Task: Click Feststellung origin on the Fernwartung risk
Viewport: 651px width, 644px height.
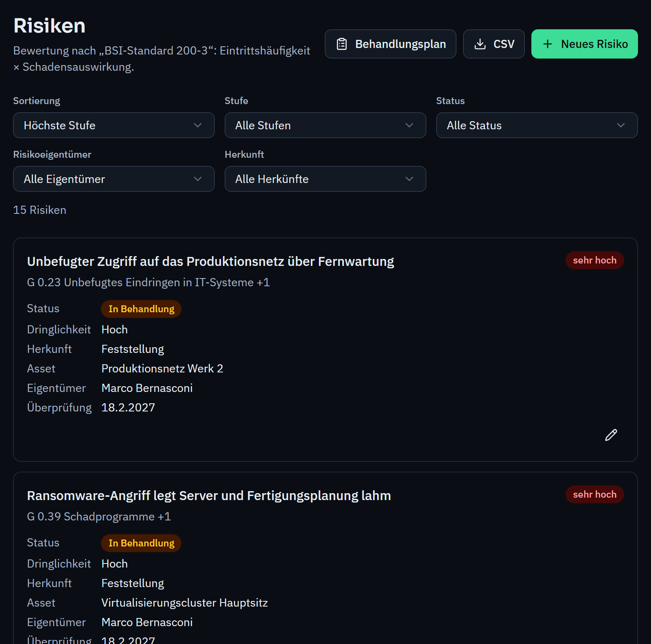Action: pyautogui.click(x=133, y=349)
